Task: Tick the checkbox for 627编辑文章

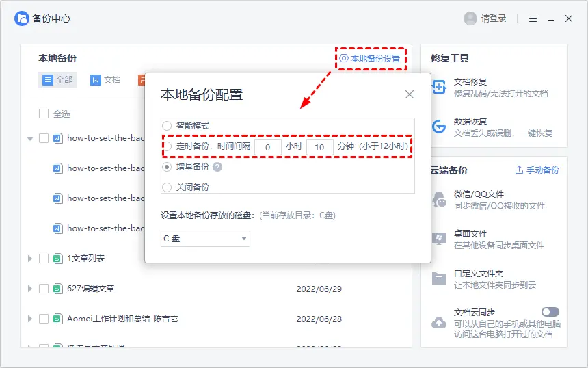Action: [x=44, y=289]
